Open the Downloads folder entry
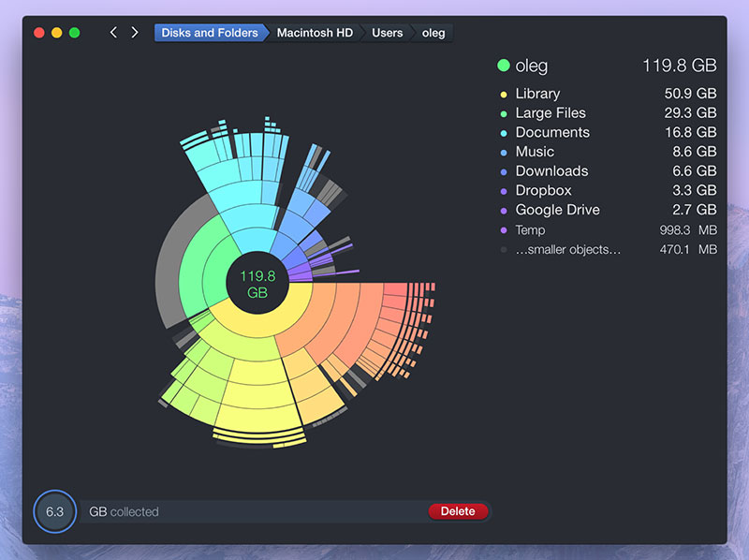 [551, 171]
